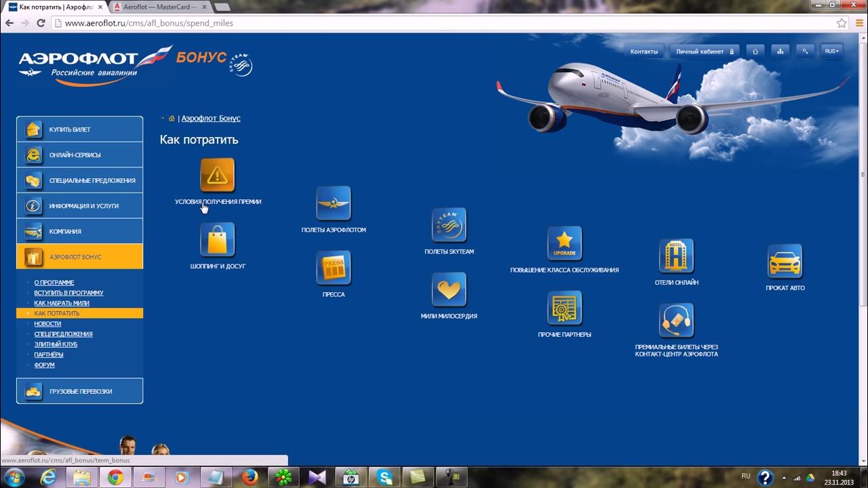Click the Контакты button

[x=644, y=52]
